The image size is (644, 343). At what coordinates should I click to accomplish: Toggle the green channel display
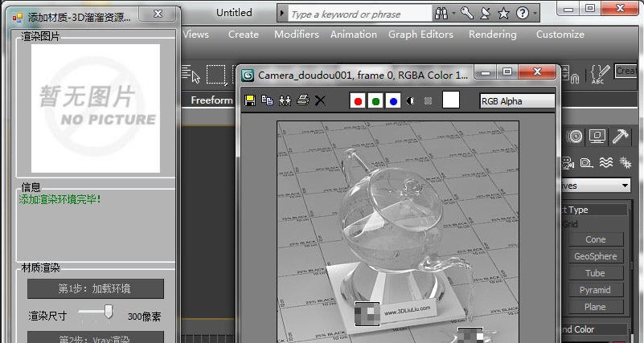pyautogui.click(x=375, y=100)
